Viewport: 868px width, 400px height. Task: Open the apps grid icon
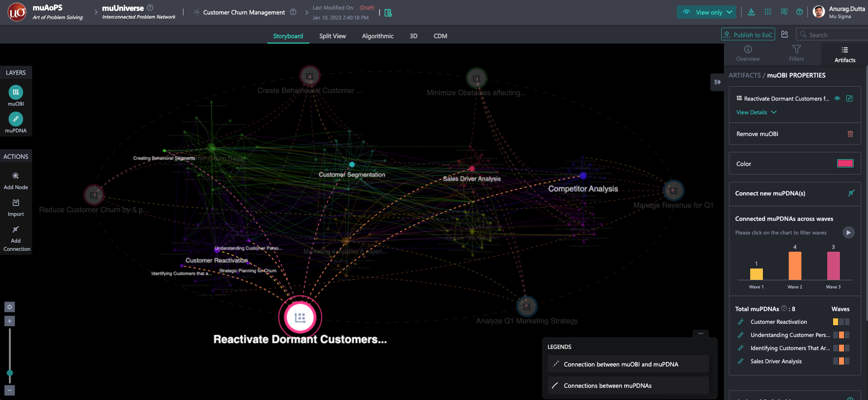click(767, 12)
